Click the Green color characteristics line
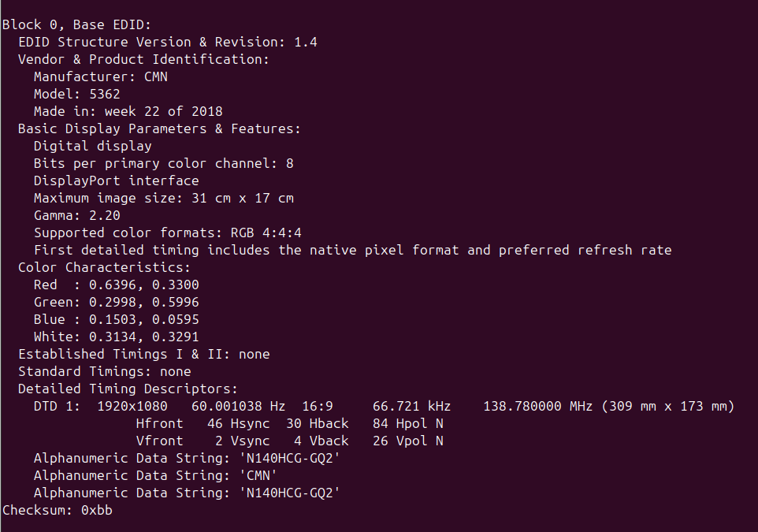 tap(116, 302)
